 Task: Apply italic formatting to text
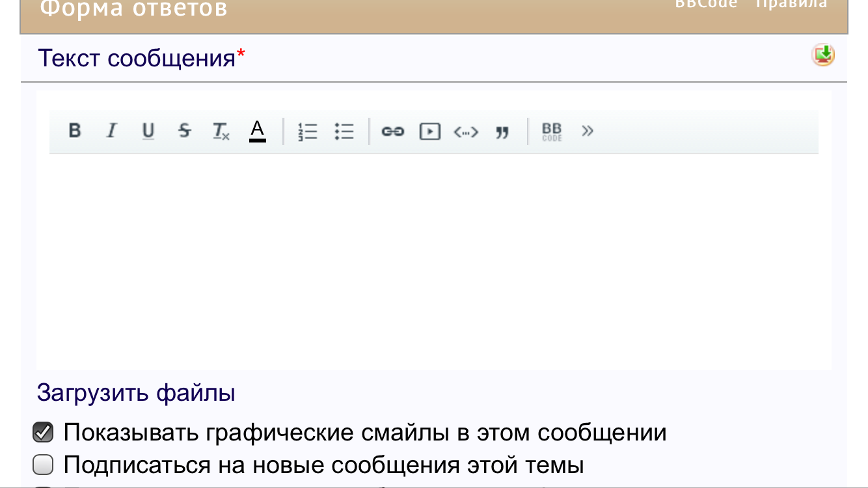click(x=111, y=131)
